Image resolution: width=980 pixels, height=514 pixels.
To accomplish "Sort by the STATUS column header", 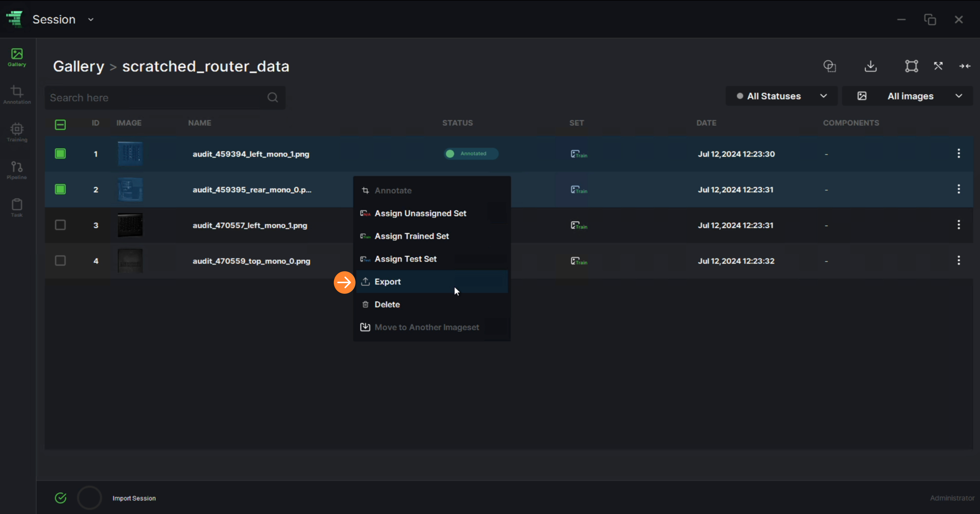I will tap(457, 123).
